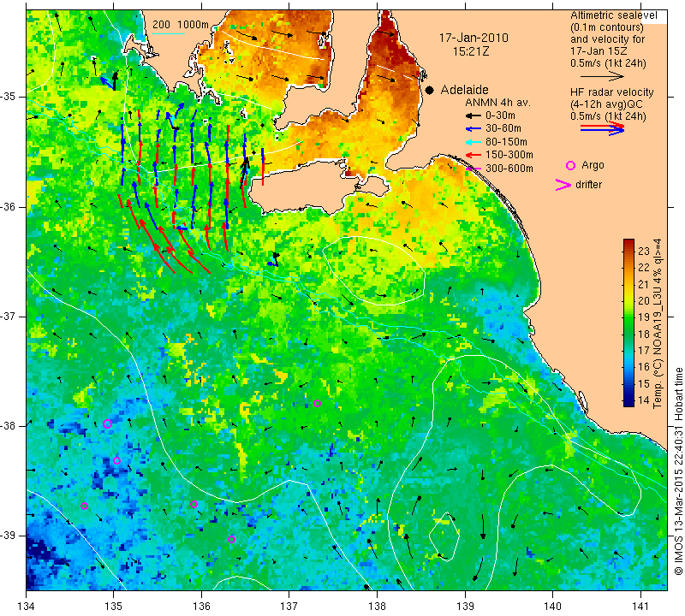Click the magenta Argo circle in legend
Screen dimensions: 685x616
coord(570,165)
